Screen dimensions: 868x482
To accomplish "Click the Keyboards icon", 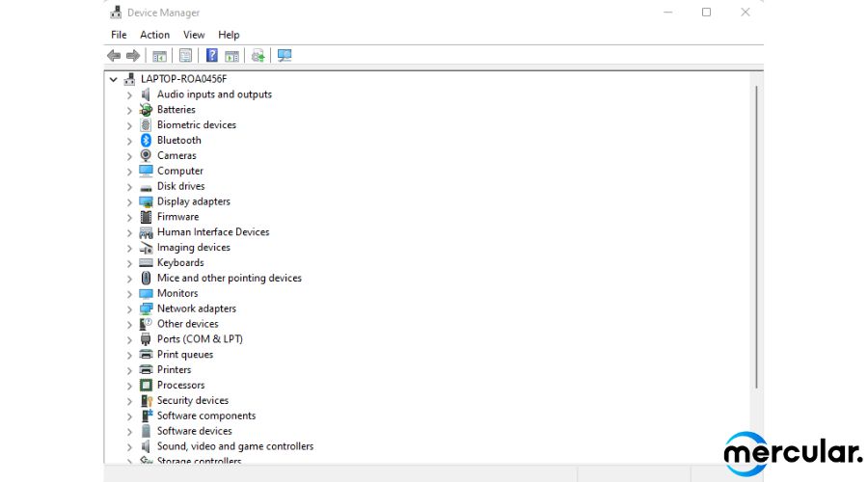I will coord(147,263).
